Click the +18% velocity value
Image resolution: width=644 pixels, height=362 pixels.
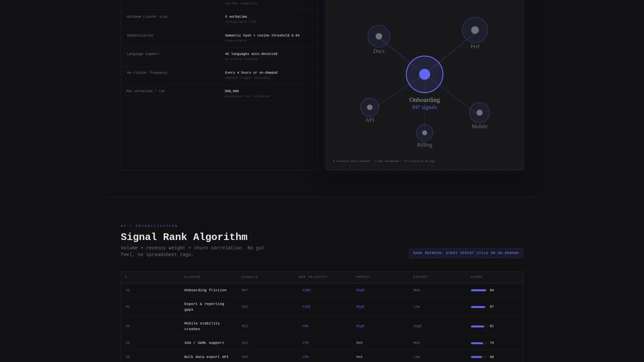click(306, 290)
